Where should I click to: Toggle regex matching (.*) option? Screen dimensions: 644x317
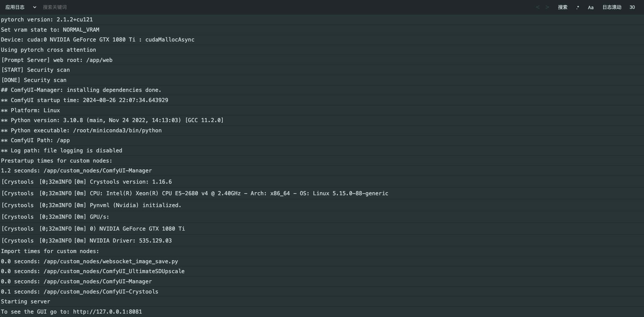tap(578, 7)
